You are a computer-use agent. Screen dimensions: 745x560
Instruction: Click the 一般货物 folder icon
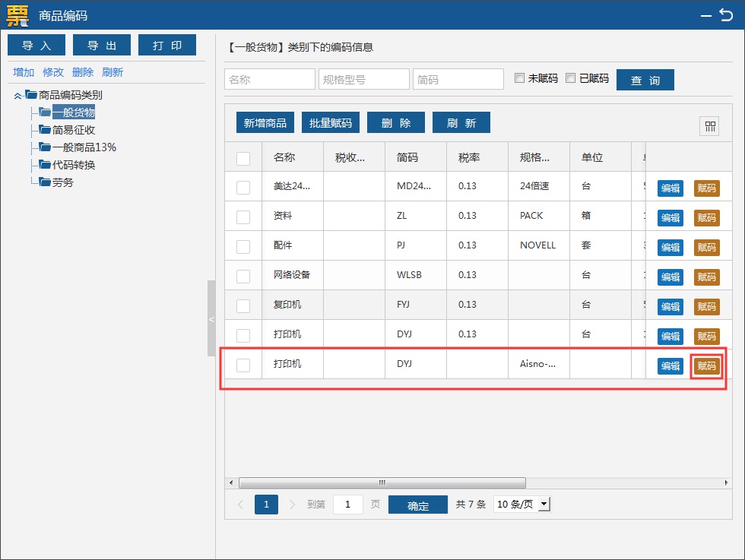tap(45, 112)
